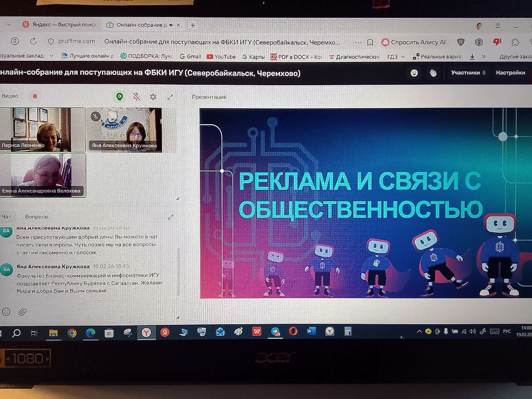
Task: Open Telegram from the Windows taskbar
Action: click(x=275, y=332)
